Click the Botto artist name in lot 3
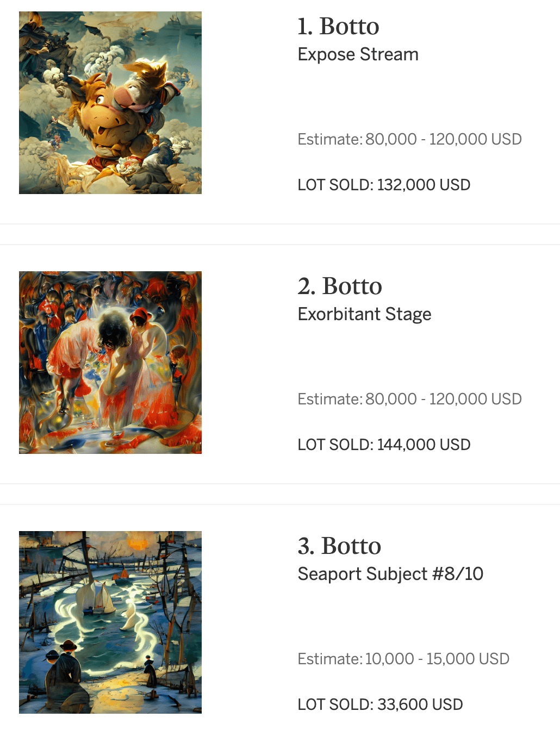This screenshot has height=736, width=560. (x=351, y=546)
